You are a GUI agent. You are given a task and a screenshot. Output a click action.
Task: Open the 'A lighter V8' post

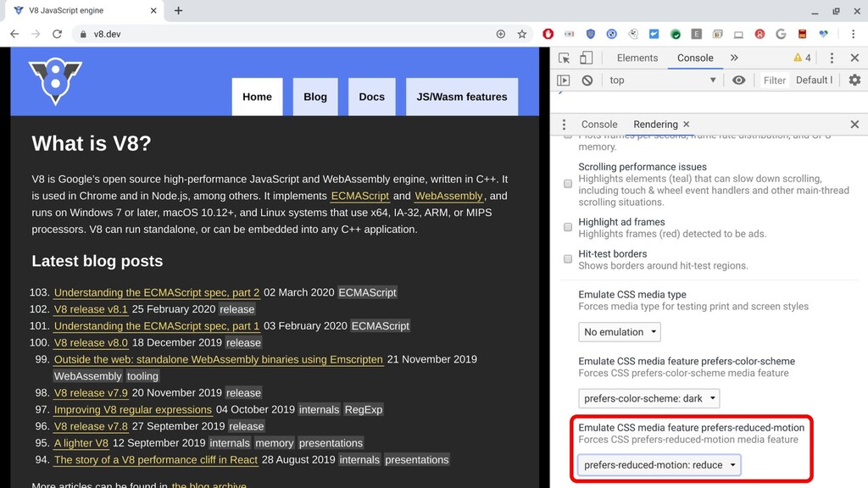pyautogui.click(x=81, y=443)
